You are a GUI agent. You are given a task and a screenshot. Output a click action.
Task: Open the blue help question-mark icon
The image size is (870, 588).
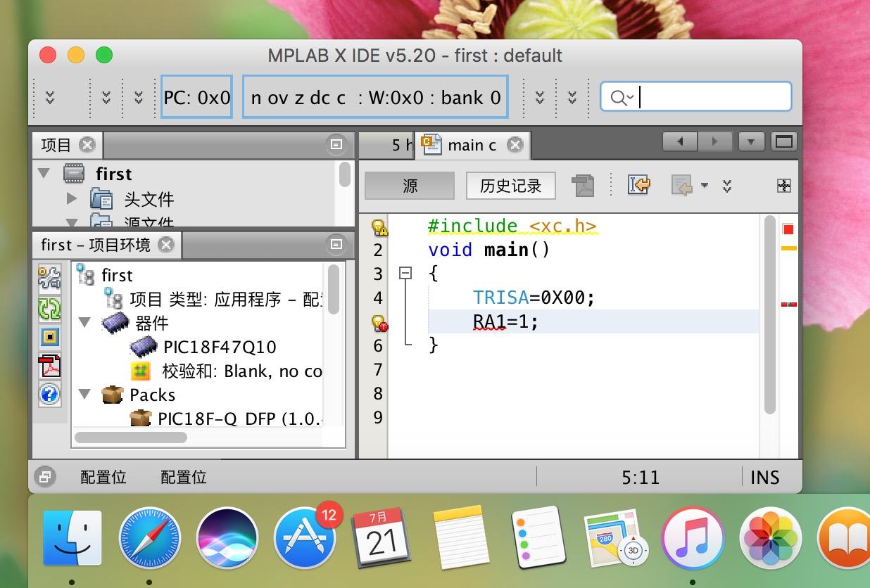(x=49, y=394)
